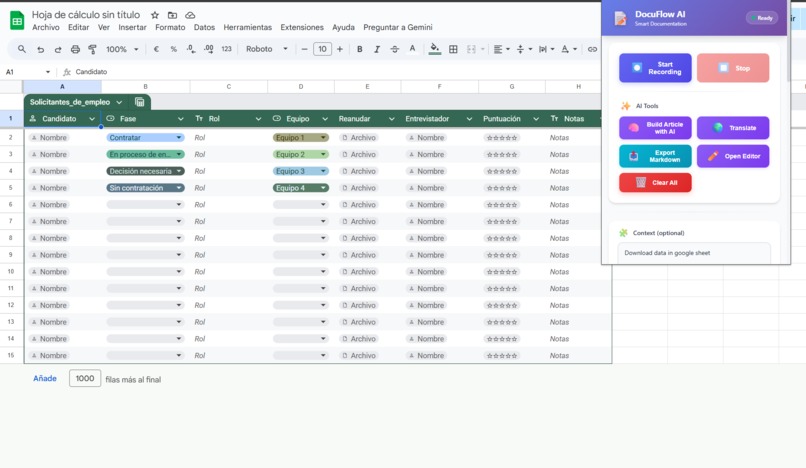Click Open Editor
The height and width of the screenshot is (468, 806).
[733, 156]
